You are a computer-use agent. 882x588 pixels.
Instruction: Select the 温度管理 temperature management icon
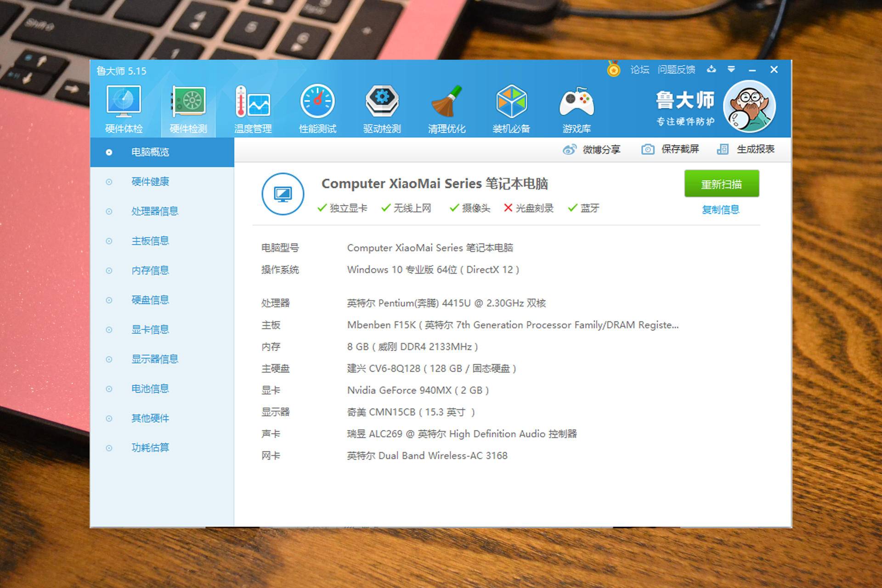[x=253, y=102]
